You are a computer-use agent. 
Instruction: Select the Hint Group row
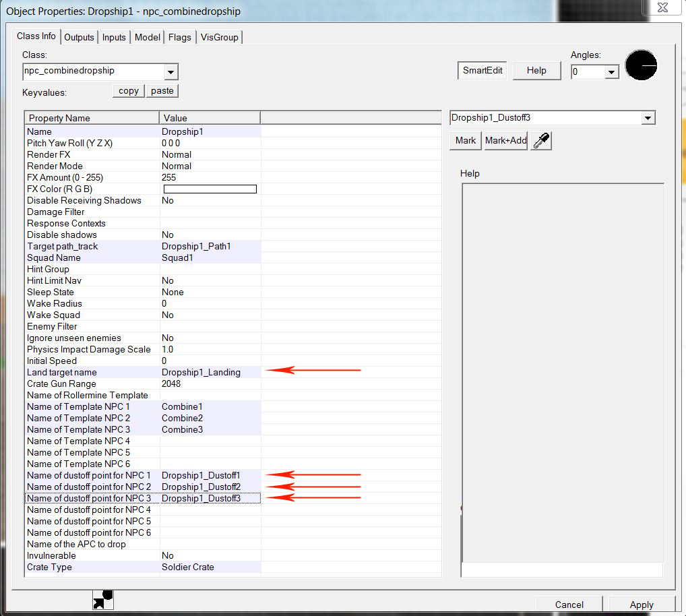pyautogui.click(x=143, y=269)
